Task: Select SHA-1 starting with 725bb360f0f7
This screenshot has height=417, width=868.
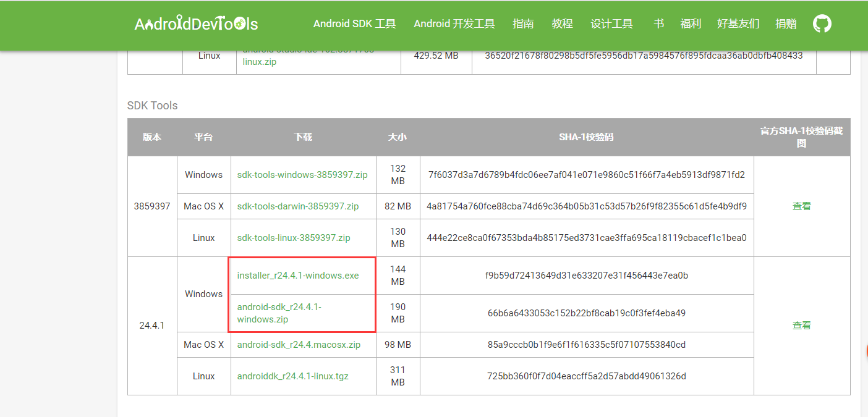Action: (587, 376)
